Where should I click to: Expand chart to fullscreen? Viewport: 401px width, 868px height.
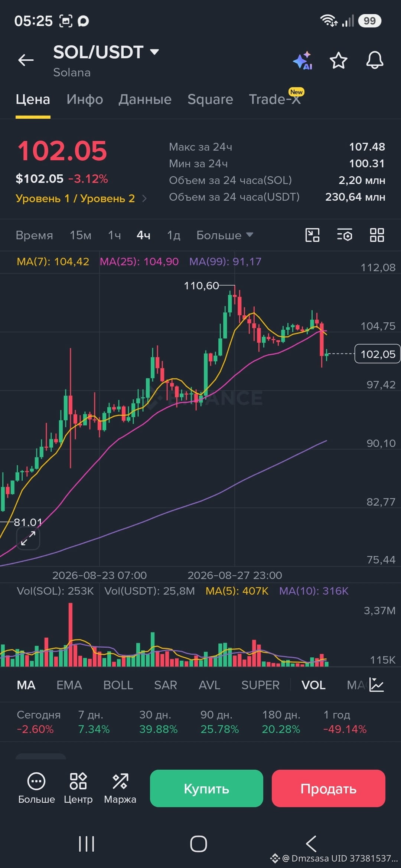(x=28, y=538)
